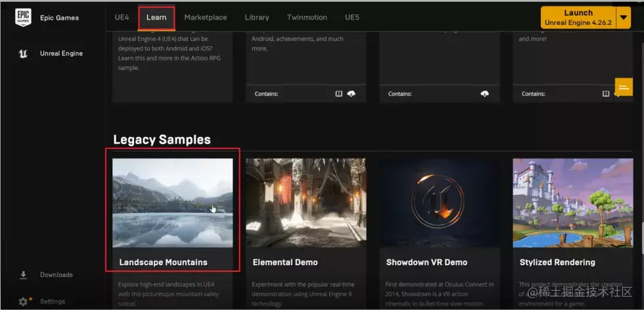Open the Settings sidebar label
The height and width of the screenshot is (310, 644).
[x=53, y=301]
